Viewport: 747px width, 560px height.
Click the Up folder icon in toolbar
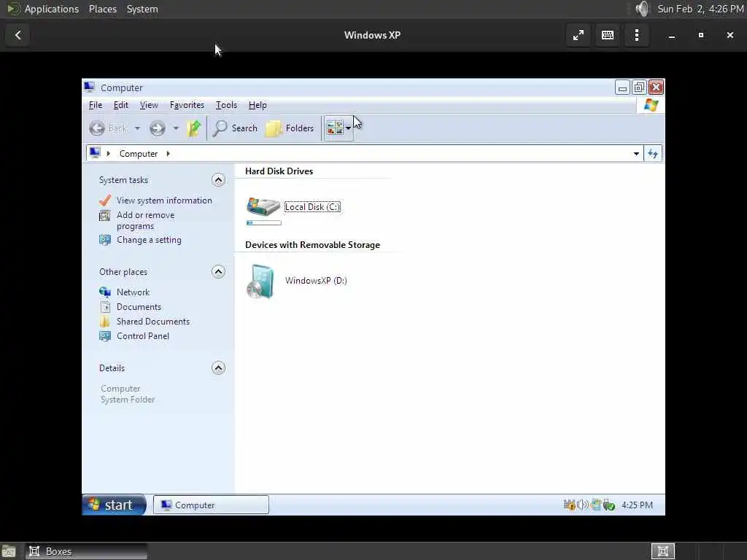point(193,128)
